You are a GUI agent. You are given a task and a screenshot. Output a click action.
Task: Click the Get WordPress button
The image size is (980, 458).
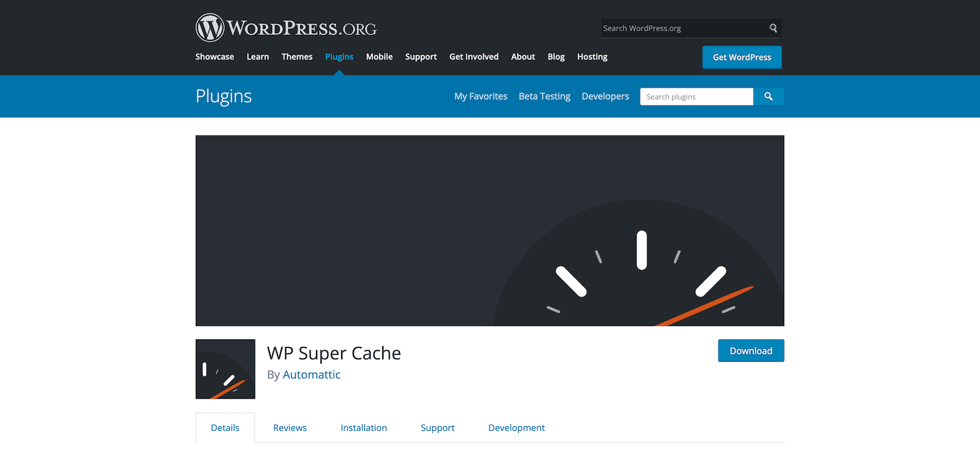pos(742,57)
